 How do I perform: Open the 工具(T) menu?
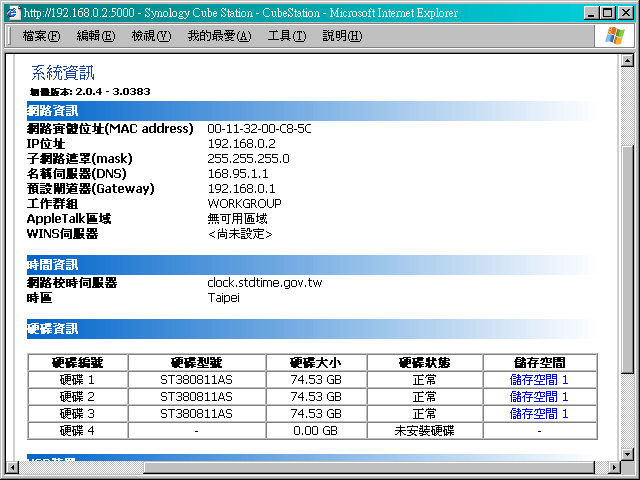[287, 36]
